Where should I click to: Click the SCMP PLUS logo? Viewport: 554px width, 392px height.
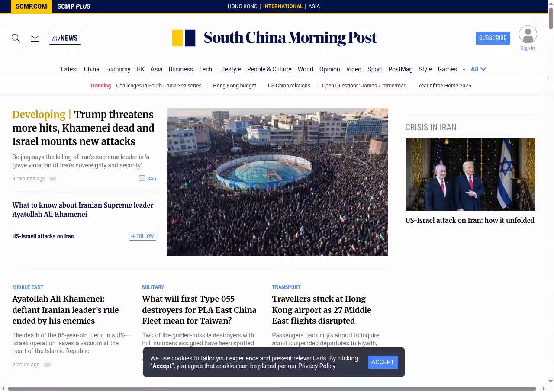tap(74, 6)
